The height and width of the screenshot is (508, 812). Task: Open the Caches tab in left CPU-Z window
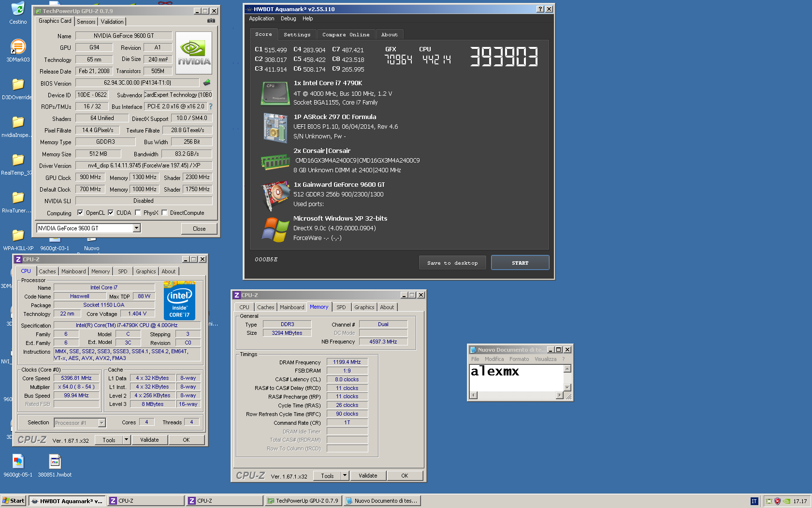[47, 271]
